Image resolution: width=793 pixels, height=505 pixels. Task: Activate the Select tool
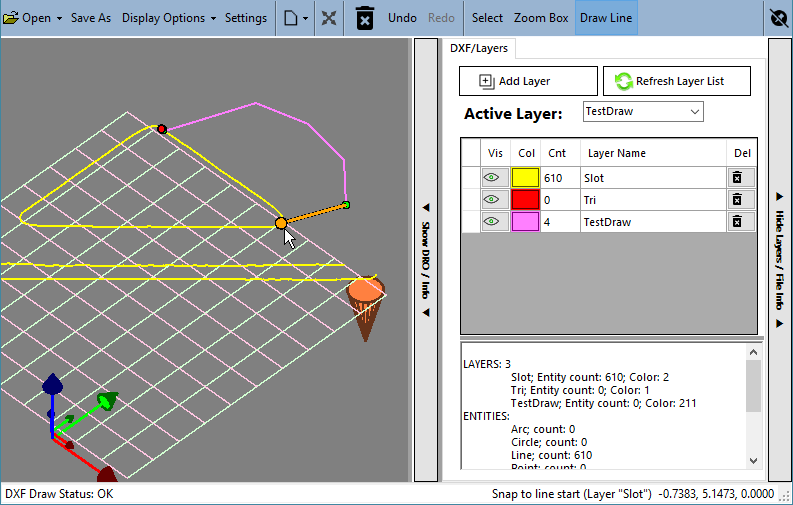click(x=487, y=18)
